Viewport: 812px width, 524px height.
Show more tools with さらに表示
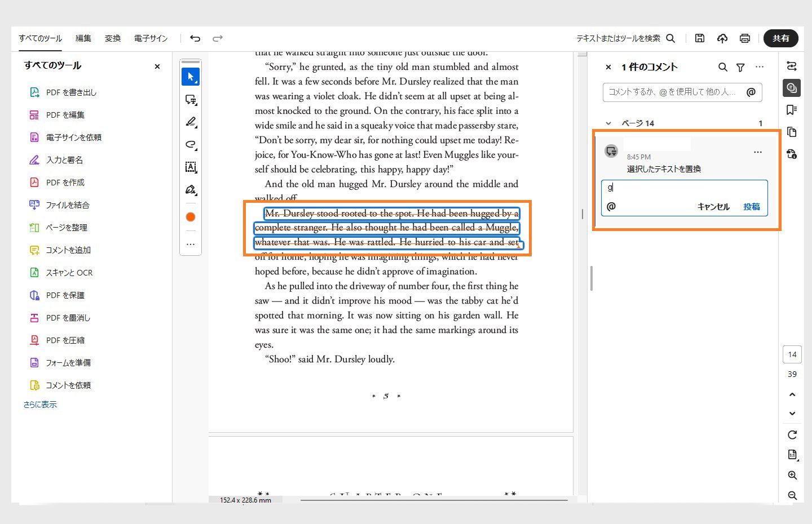coord(40,404)
